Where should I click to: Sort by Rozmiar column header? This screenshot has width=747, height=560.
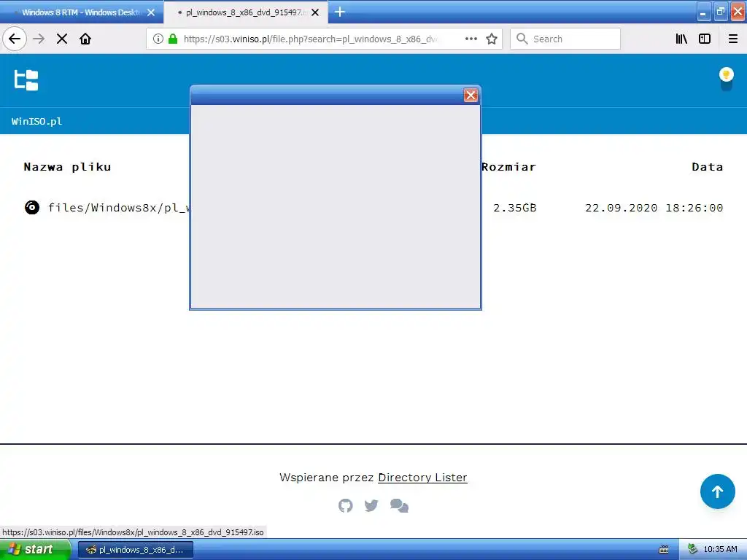tap(508, 167)
